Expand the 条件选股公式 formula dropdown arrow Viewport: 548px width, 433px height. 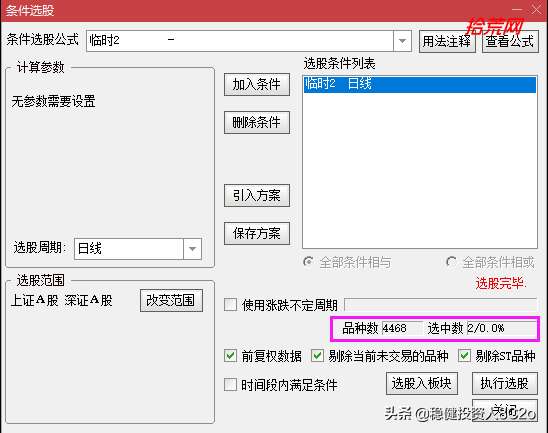[402, 41]
